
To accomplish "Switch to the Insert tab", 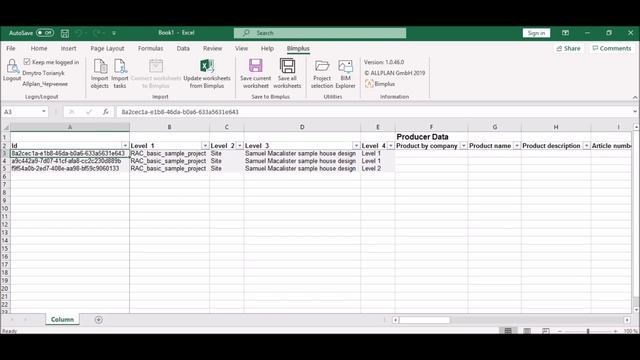I will [x=68, y=48].
